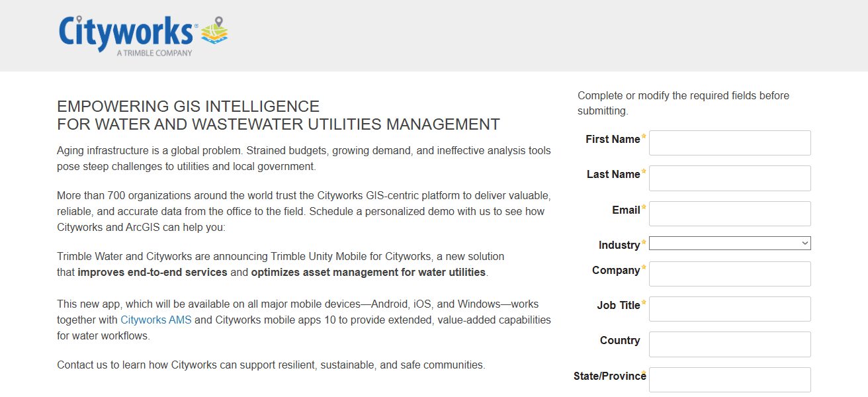Viewport: 868px width, 397px height.
Task: Click 'A TRIMBLE COMPANY' tagline under logo
Action: click(x=154, y=53)
